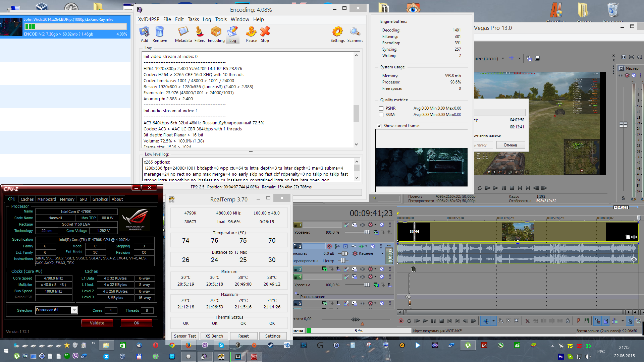644x362 pixels.
Task: Open the Tasks menu in XviD4PSP
Action: 193,19
